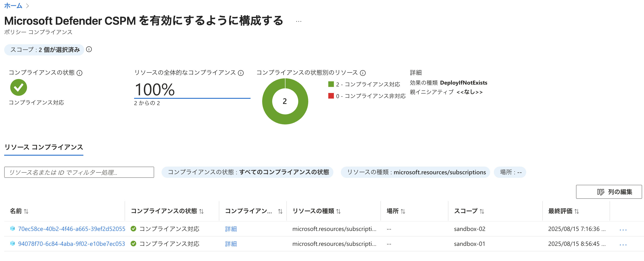Sort by 最終評価 column
Image resolution: width=644 pixels, height=261 pixels.
(x=563, y=211)
